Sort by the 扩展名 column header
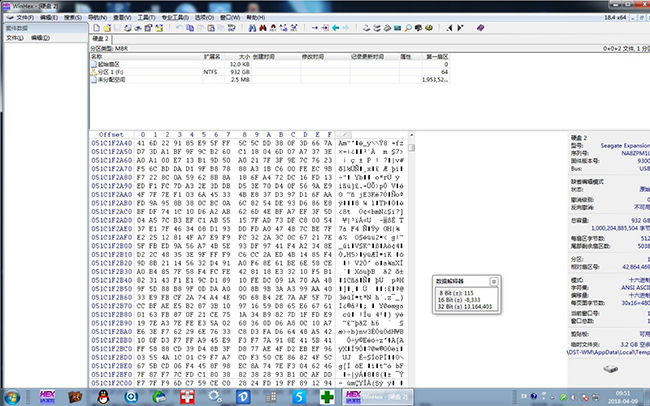The width and height of the screenshot is (650, 406). click(213, 56)
